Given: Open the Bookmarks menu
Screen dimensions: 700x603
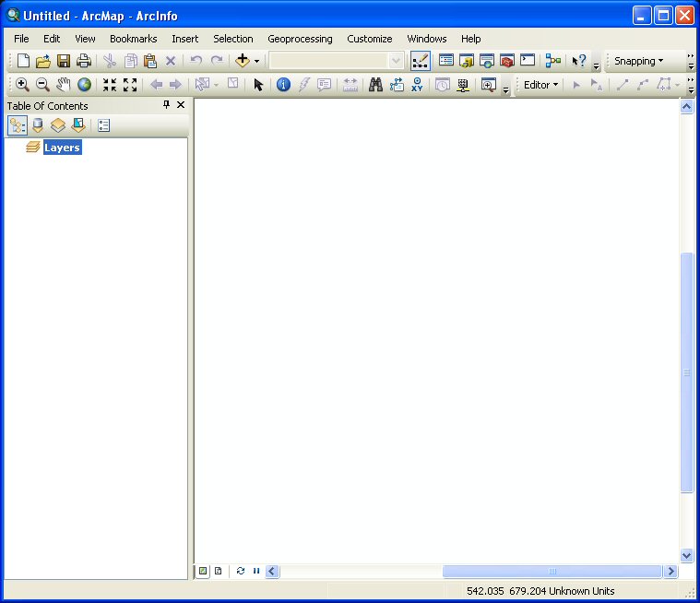Looking at the screenshot, I should pos(134,39).
